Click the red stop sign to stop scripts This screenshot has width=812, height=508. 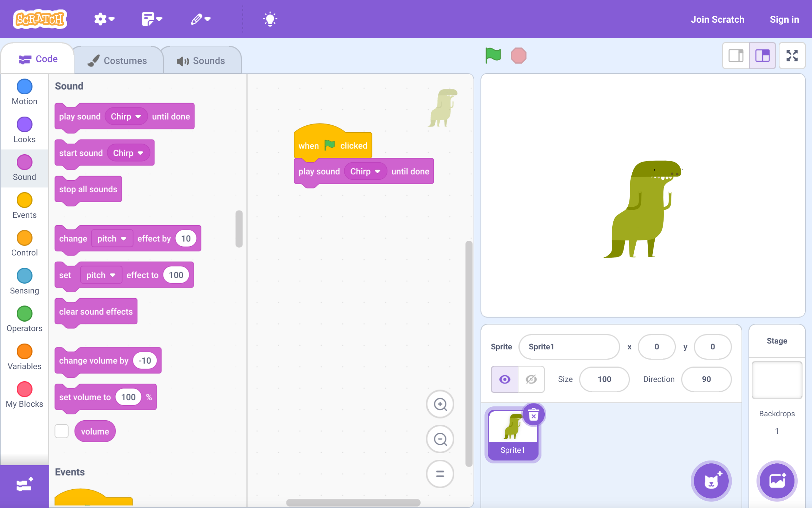pyautogui.click(x=519, y=56)
